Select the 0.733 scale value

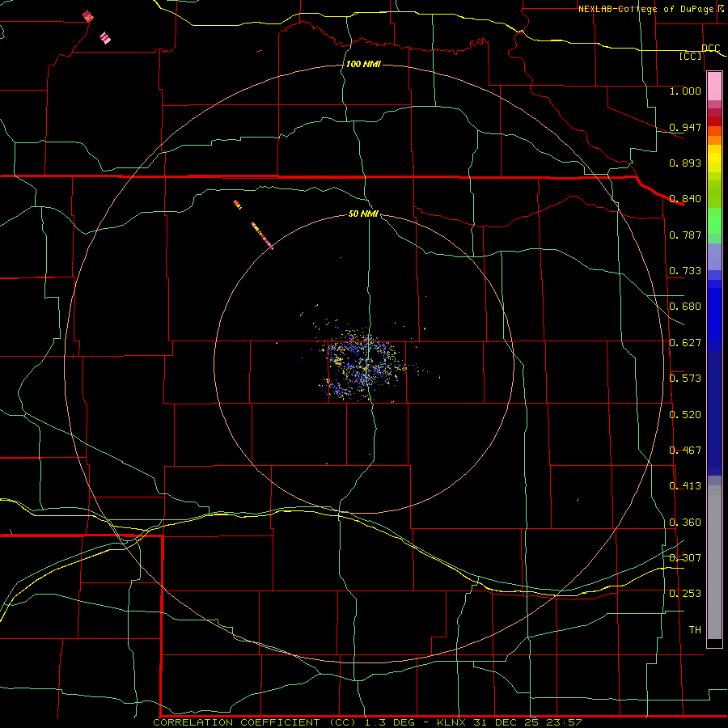685,271
